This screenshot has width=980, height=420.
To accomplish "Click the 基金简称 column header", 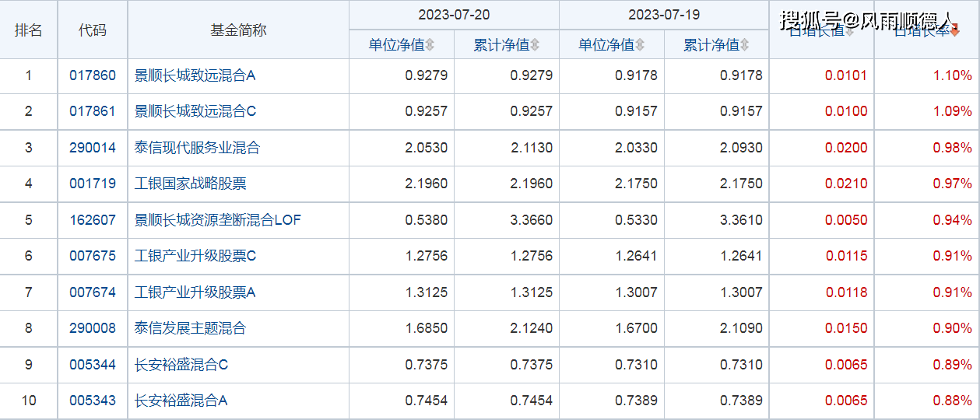I will click(x=238, y=30).
